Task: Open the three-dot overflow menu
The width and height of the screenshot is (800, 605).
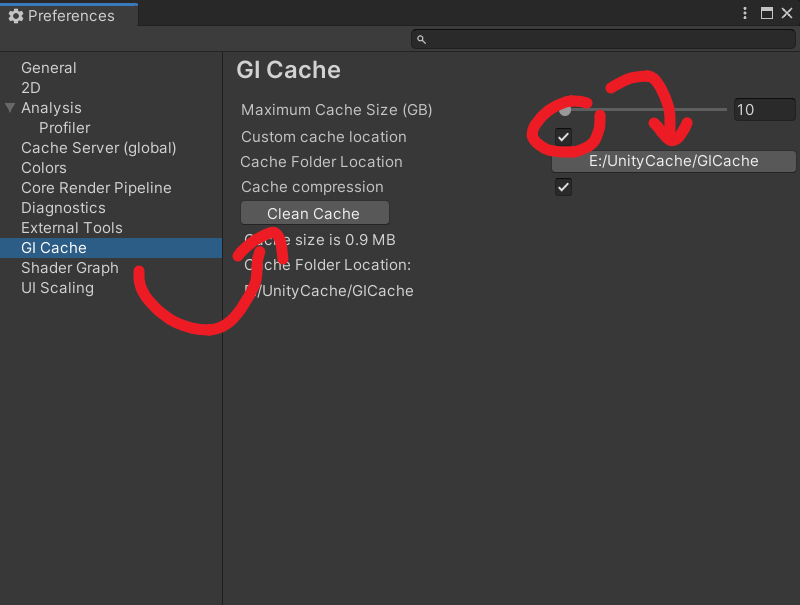Action: [744, 13]
